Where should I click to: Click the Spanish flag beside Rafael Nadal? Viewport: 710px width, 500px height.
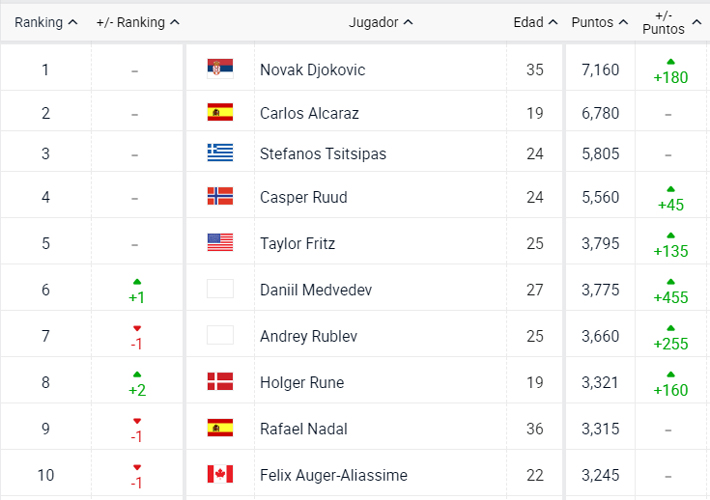220,428
